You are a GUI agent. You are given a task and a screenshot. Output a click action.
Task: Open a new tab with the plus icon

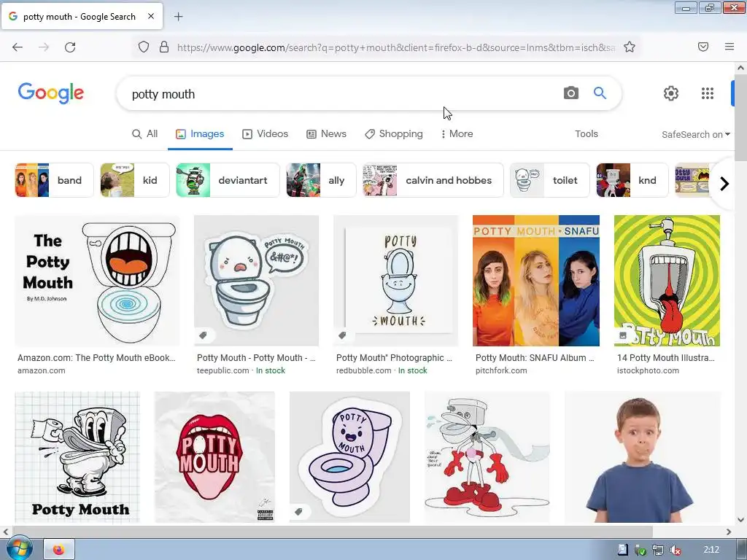tap(178, 17)
